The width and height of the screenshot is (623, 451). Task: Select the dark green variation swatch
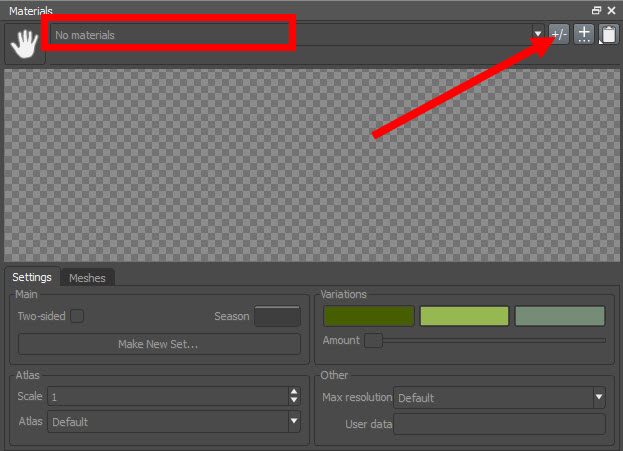(368, 316)
